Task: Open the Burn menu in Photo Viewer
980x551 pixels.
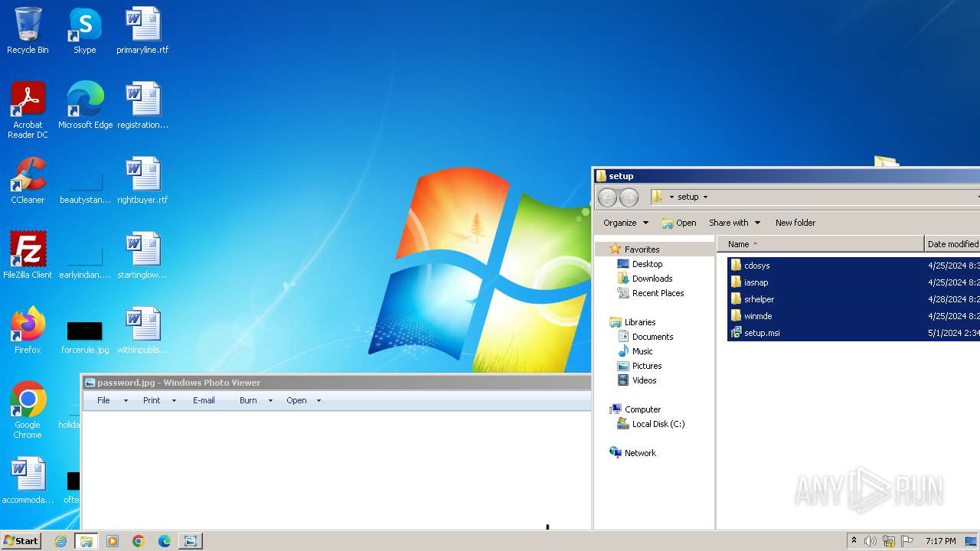Action: pyautogui.click(x=255, y=400)
